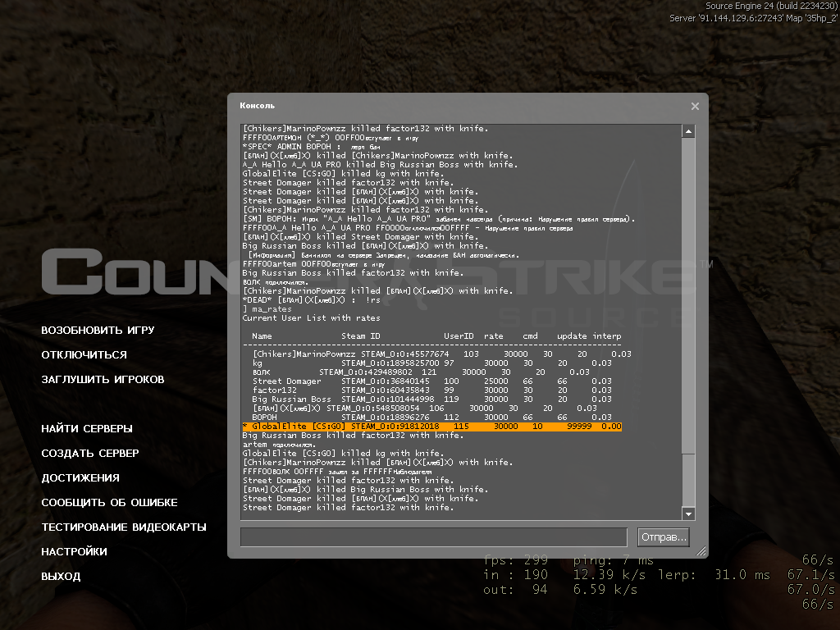Open ТЕСТИРОВАНИЕ ВИДЕОКАРТЫ entry
The image size is (840, 630).
124,527
